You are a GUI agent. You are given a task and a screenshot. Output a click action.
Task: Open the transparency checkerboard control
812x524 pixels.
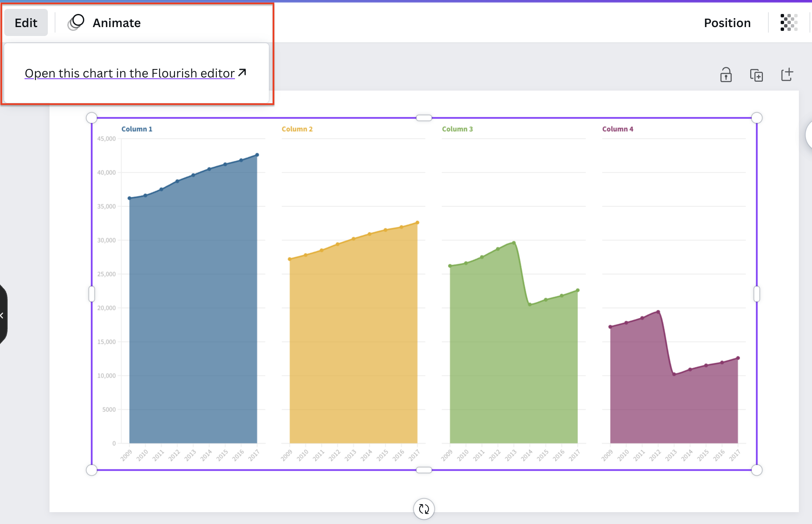(x=789, y=23)
